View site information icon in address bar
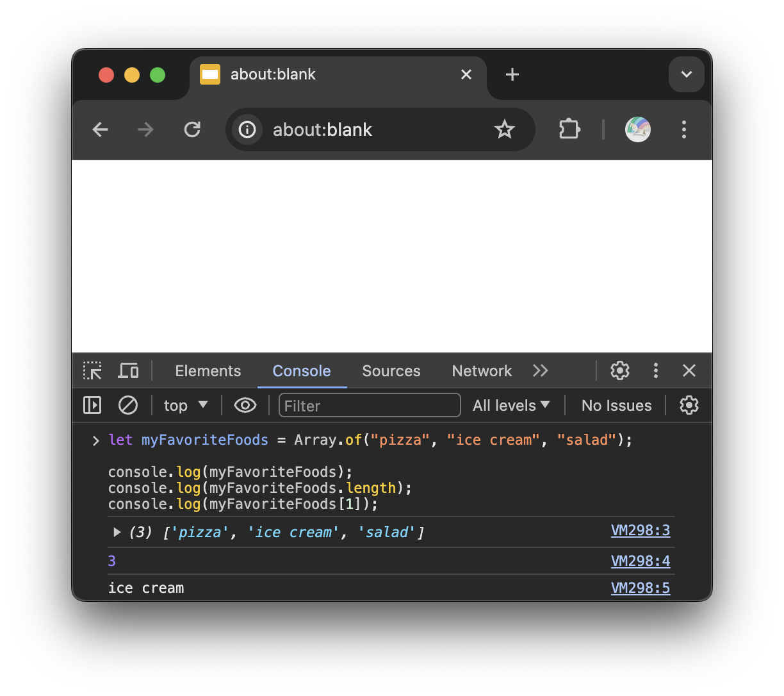The width and height of the screenshot is (784, 696). point(247,129)
